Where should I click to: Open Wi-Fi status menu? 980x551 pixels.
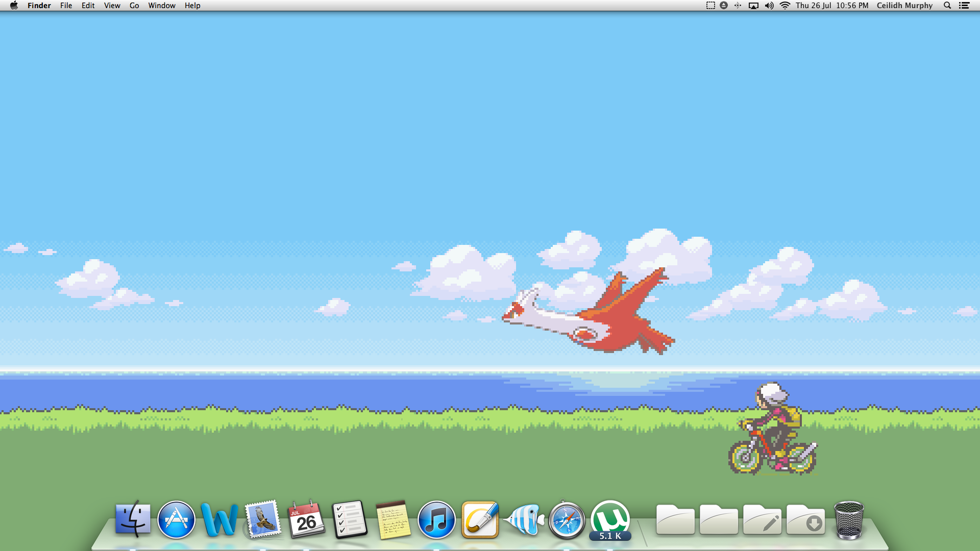[785, 6]
